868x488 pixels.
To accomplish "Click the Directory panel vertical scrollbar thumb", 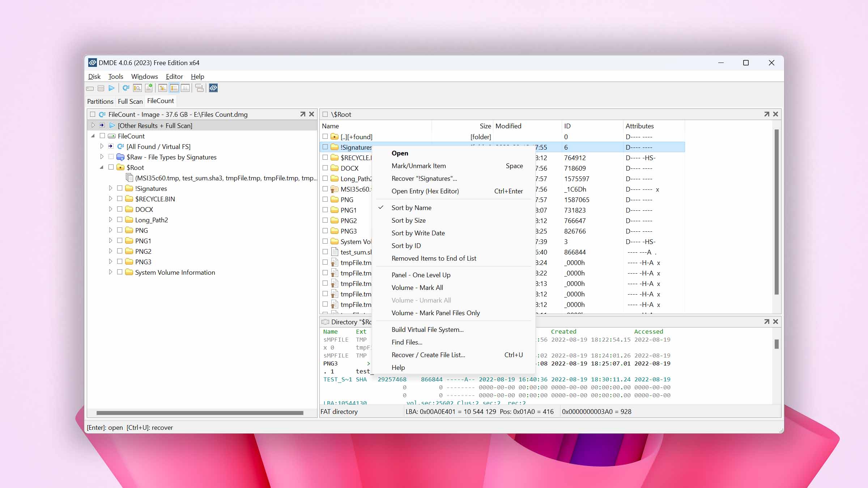I will [776, 344].
